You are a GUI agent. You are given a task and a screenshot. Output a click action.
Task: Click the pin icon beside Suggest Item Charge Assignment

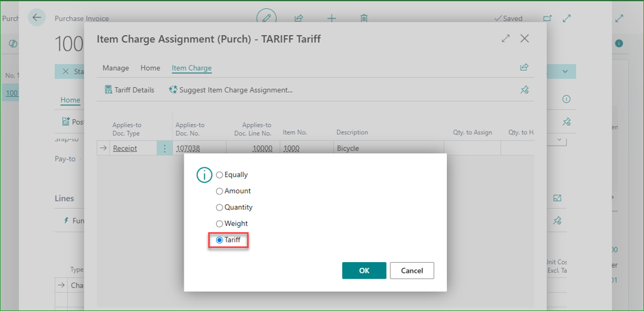pyautogui.click(x=524, y=90)
